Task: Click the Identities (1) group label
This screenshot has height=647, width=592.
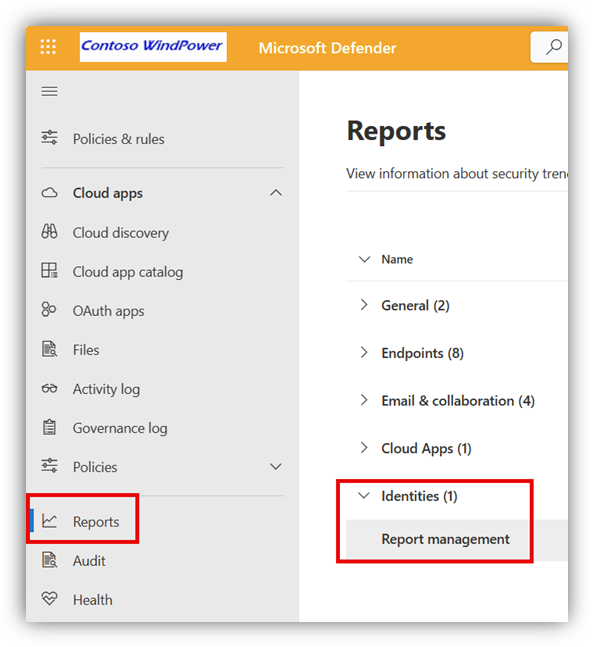Action: pos(419,496)
